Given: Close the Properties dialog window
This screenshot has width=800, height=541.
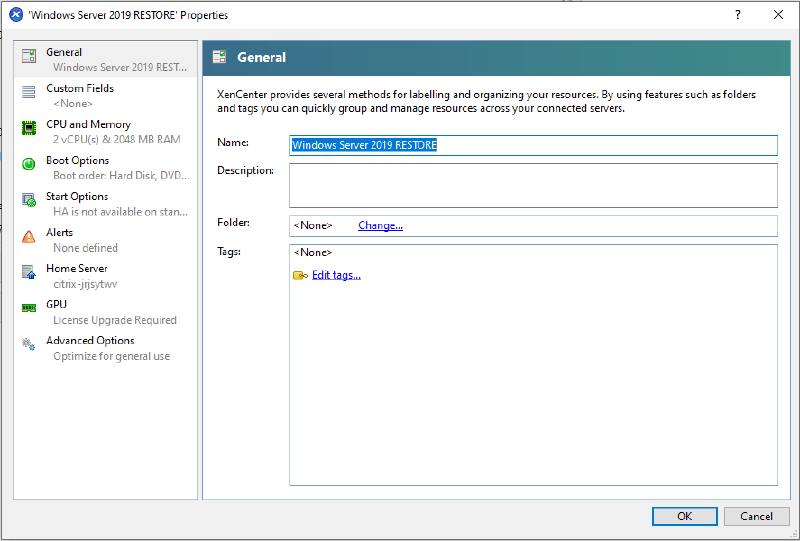Looking at the screenshot, I should coord(778,15).
